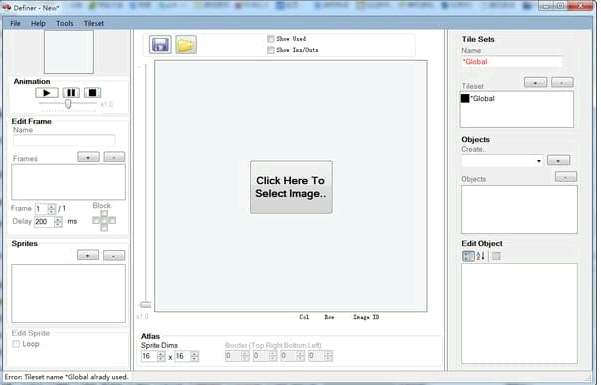The height and width of the screenshot is (385, 601).
Task: Adjust the animation speed slider
Action: click(68, 104)
